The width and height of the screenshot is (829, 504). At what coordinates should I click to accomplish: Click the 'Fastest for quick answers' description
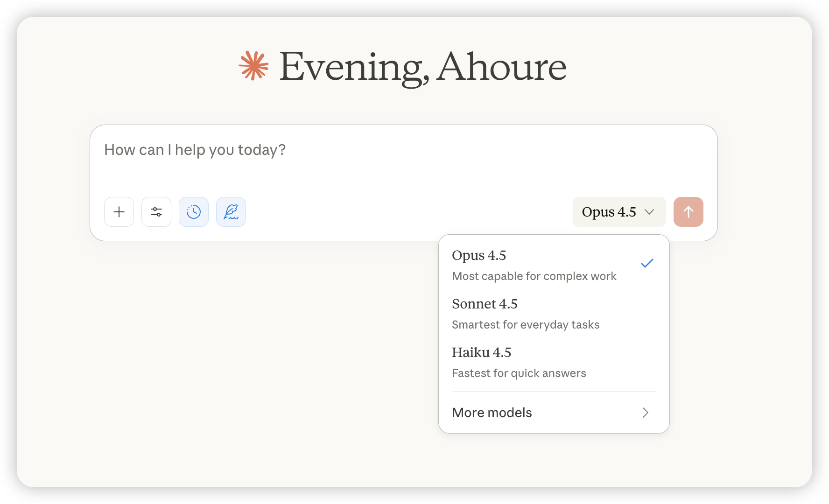point(519,373)
